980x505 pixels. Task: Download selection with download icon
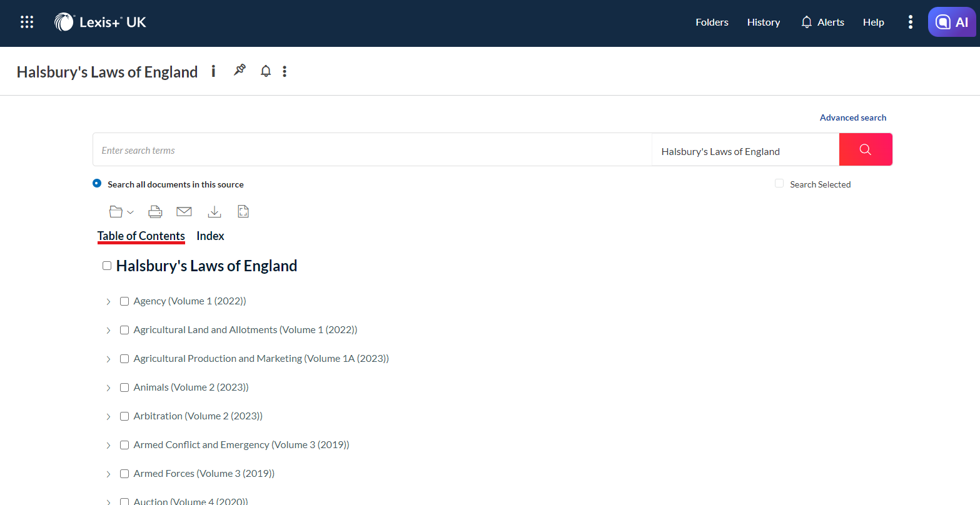click(x=215, y=212)
